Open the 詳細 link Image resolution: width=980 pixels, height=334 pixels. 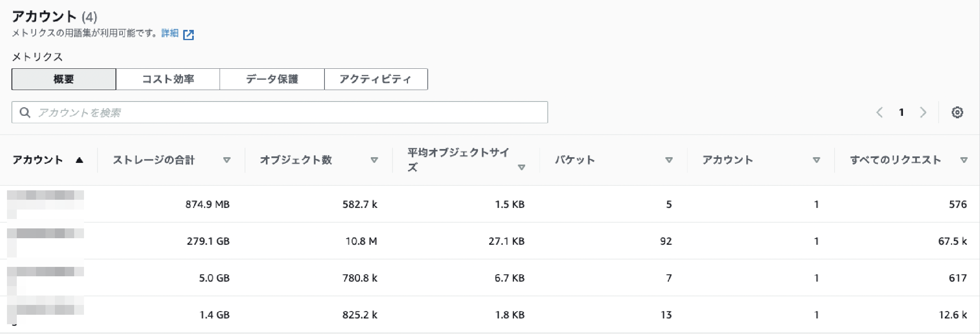click(x=170, y=33)
